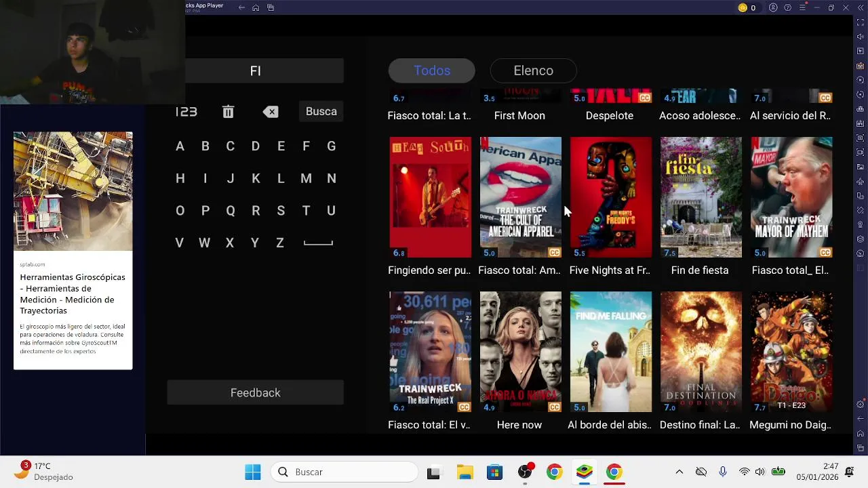Screen dimensions: 868x488
Task: Click the title 'Al servicio del R..'
Action: 790,116
